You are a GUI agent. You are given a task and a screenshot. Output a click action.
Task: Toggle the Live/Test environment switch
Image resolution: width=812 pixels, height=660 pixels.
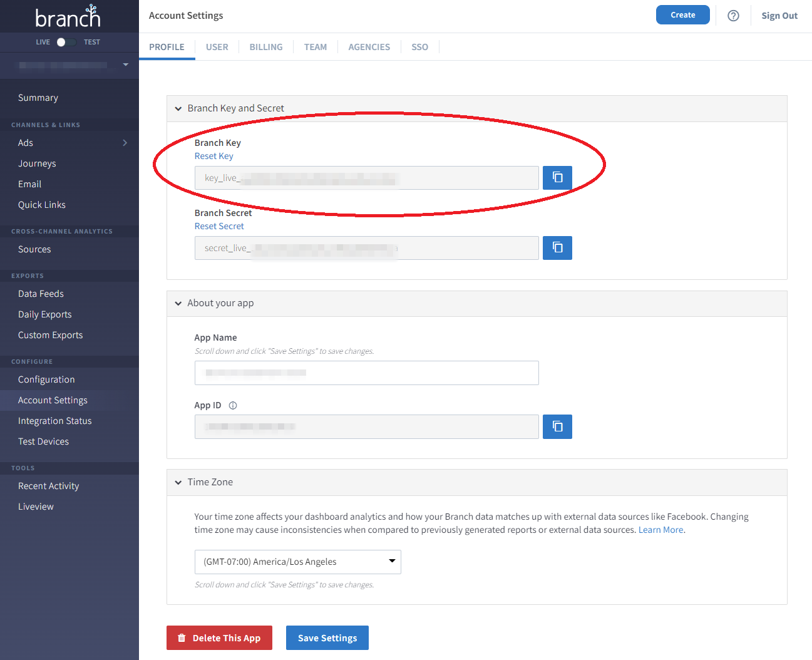coord(66,42)
